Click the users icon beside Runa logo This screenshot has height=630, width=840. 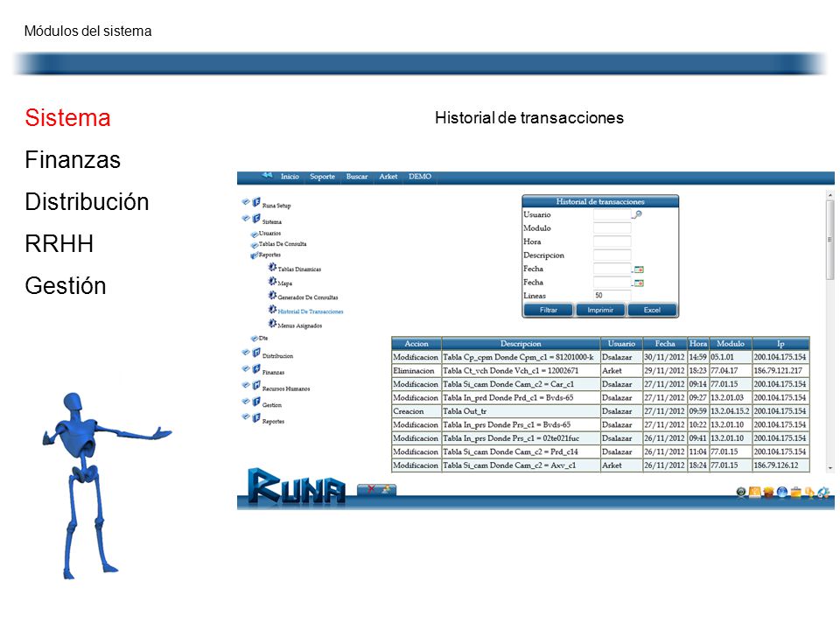click(x=386, y=488)
